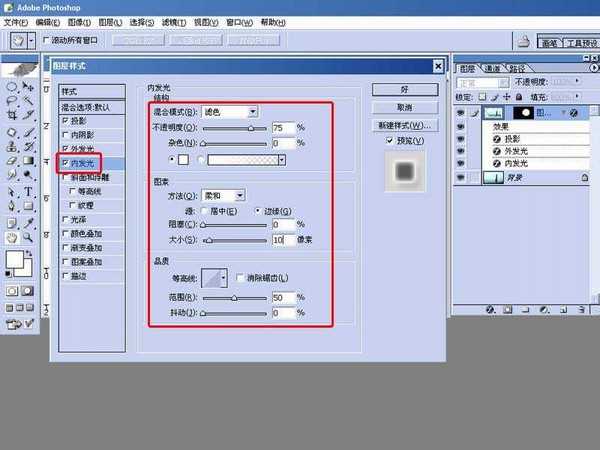Enable 滚动所有窗口 checkbox
The height and width of the screenshot is (450, 600).
(46, 40)
